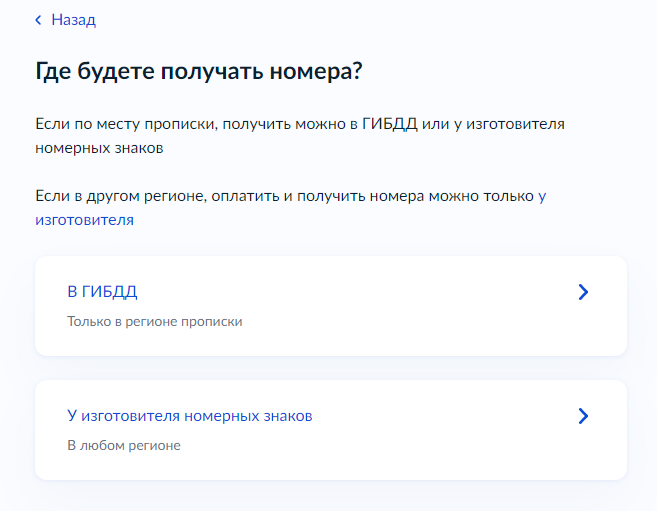
Task: Click 'Только в регионе прописки' subtitle
Action: coord(155,322)
